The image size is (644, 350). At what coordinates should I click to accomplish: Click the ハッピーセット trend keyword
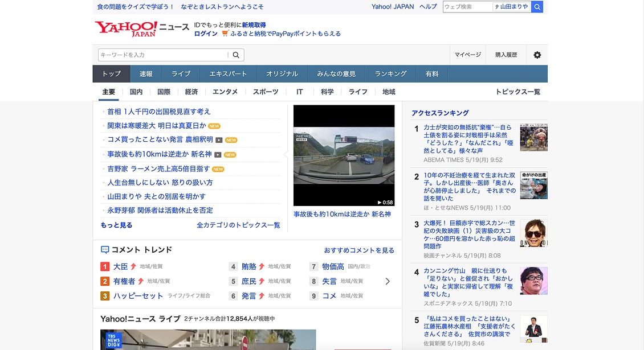tap(138, 296)
